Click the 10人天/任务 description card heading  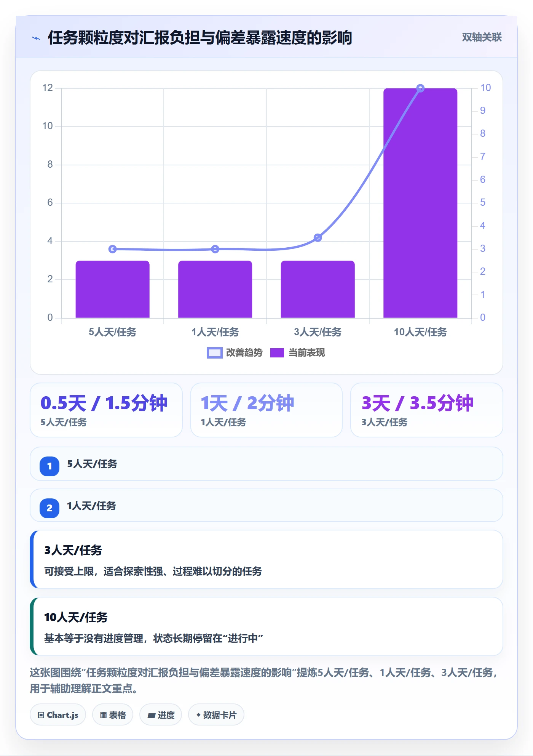pos(76,617)
